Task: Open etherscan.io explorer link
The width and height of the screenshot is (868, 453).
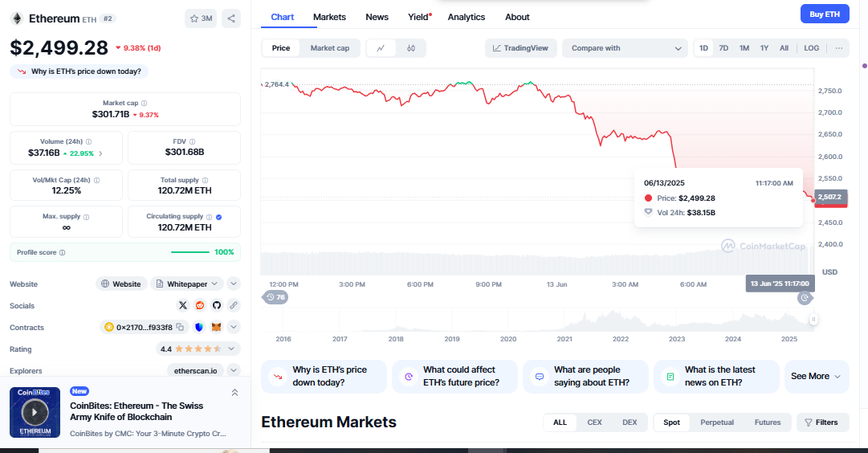Action: coord(195,370)
